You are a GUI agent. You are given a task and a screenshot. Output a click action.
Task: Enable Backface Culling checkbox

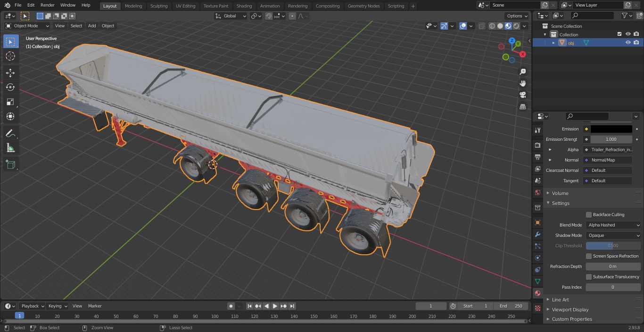(x=589, y=215)
